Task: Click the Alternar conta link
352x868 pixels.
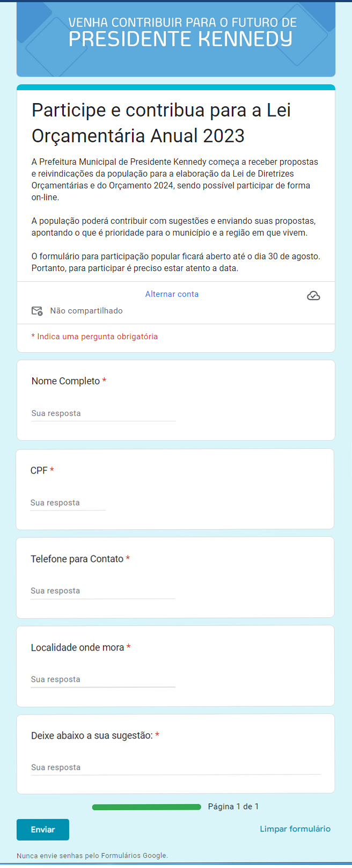Action: click(x=172, y=294)
